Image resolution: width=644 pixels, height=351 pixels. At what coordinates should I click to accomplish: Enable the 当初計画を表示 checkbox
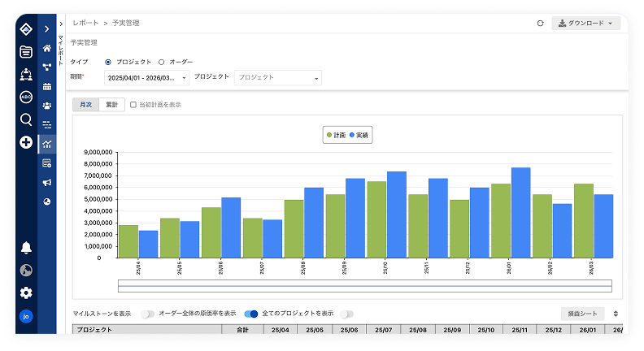point(134,105)
